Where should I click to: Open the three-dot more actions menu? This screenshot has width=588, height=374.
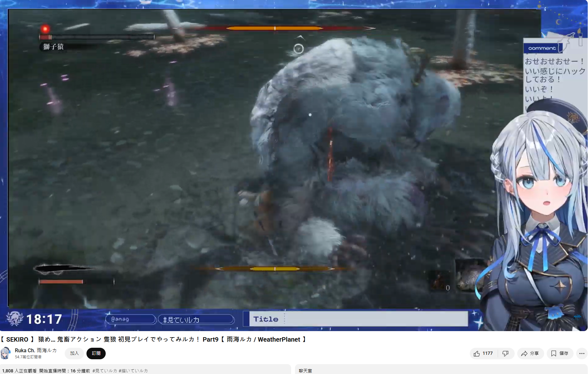pyautogui.click(x=582, y=354)
